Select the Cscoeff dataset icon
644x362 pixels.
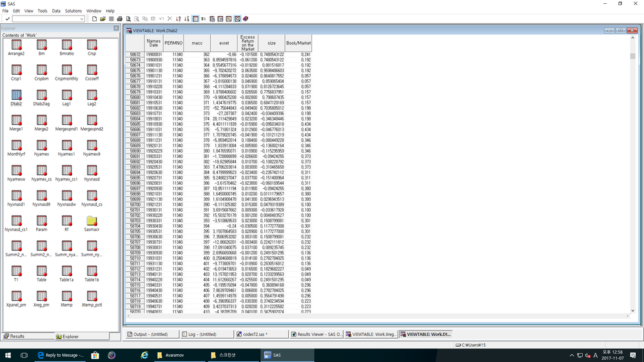tap(92, 70)
